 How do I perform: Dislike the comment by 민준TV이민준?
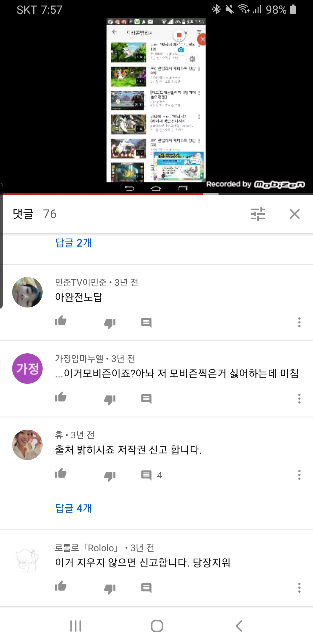pos(110,323)
